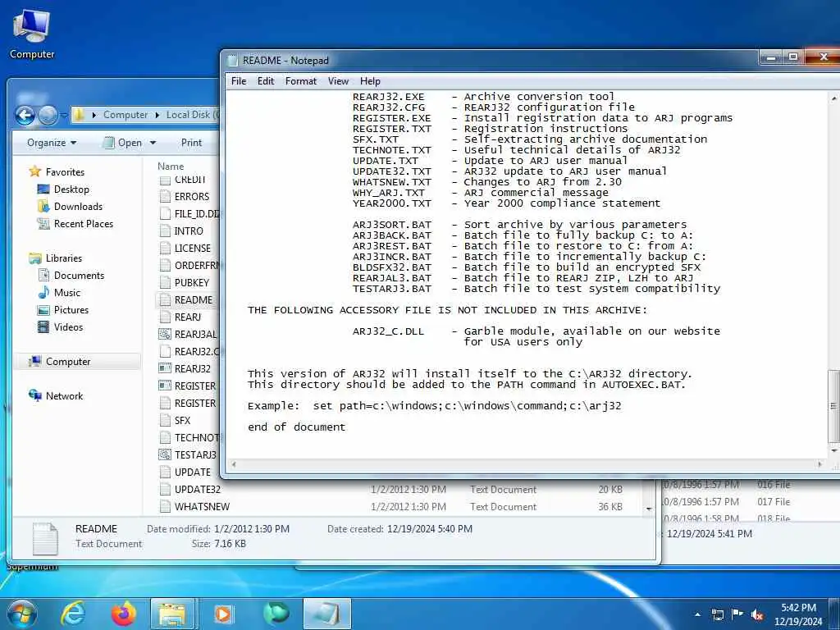840x630 pixels.
Task: Open the Help menu in Notepad
Action: [370, 81]
